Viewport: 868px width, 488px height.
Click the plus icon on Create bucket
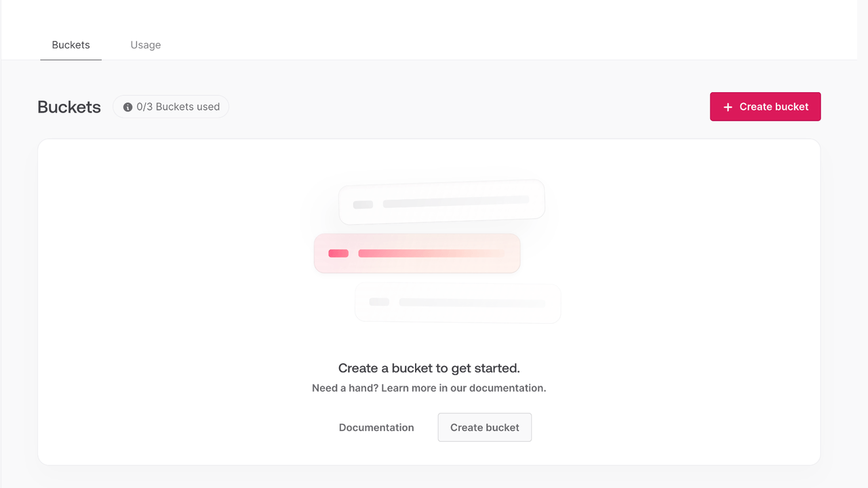(x=728, y=107)
